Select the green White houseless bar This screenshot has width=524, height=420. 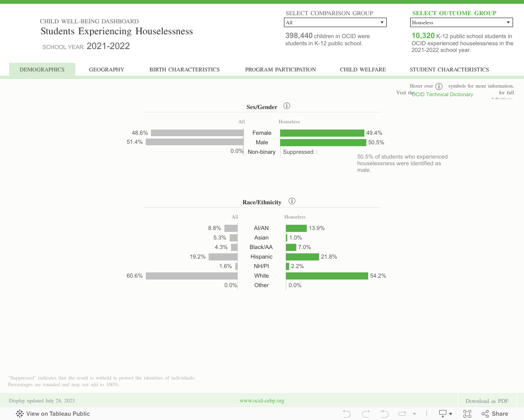coord(327,276)
